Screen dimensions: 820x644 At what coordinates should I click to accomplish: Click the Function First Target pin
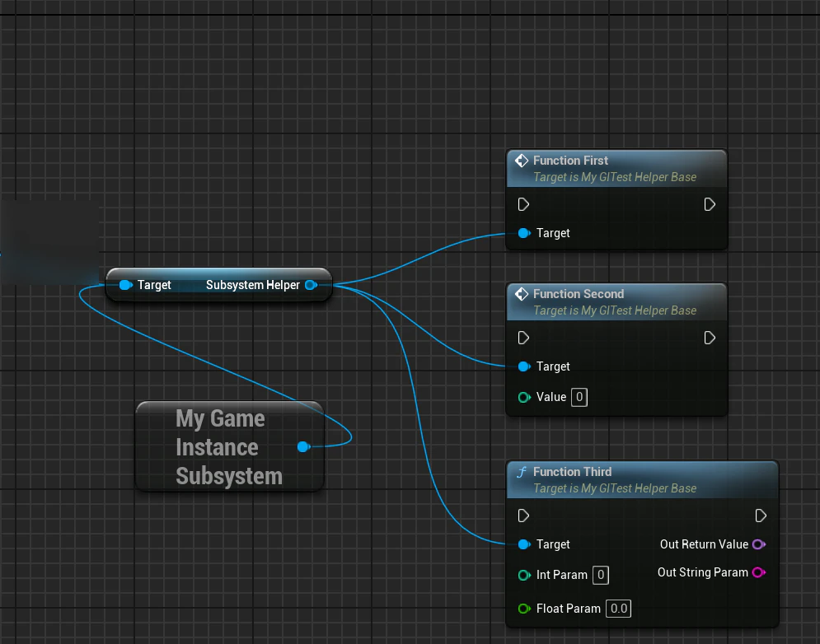[x=524, y=233]
